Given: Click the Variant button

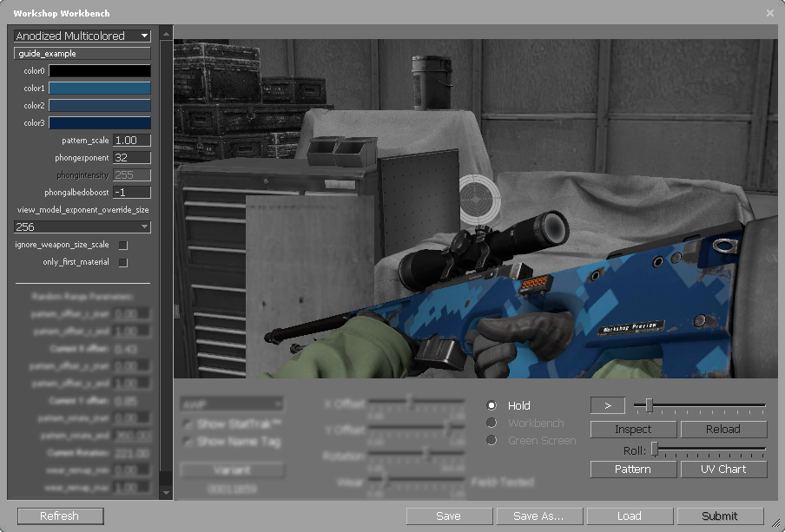Looking at the screenshot, I should [232, 470].
